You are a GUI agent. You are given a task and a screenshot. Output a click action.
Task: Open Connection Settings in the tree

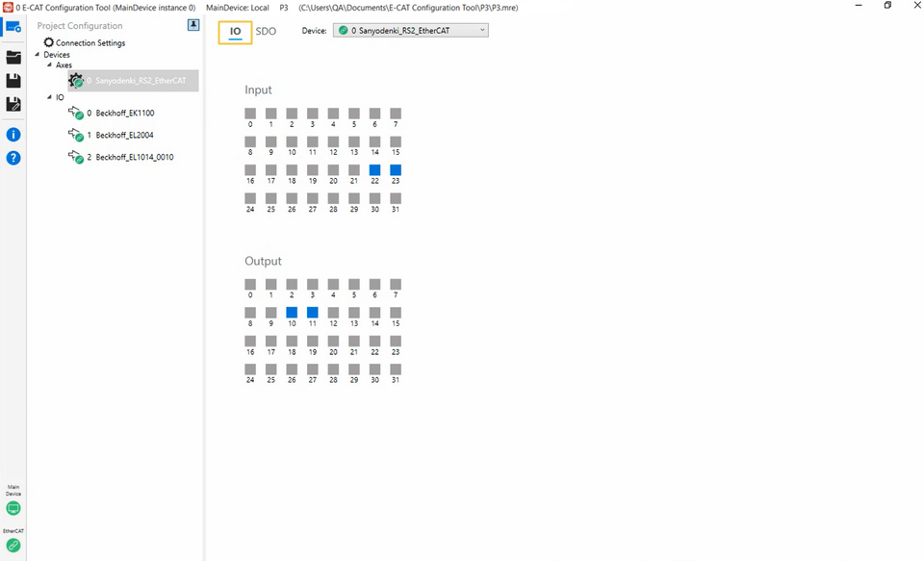coord(90,43)
